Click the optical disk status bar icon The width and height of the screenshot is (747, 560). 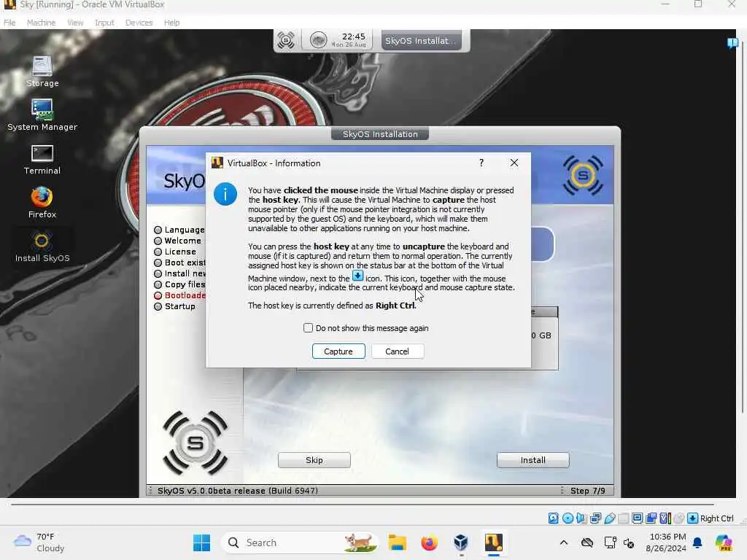pos(568,518)
